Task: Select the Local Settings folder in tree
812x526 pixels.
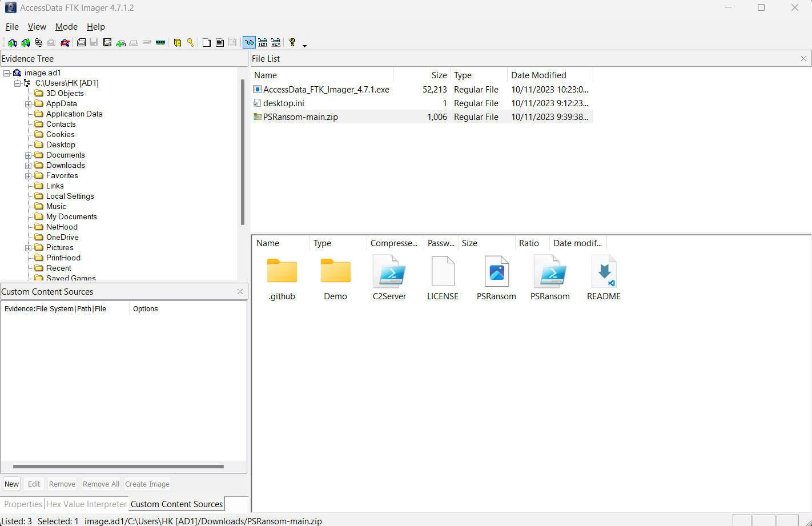Action: click(x=70, y=196)
